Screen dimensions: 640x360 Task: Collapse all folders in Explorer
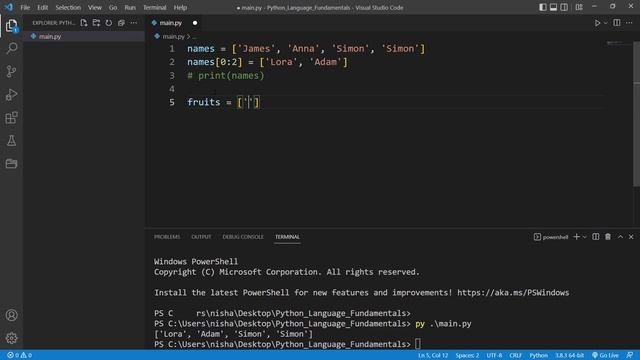[x=121, y=23]
